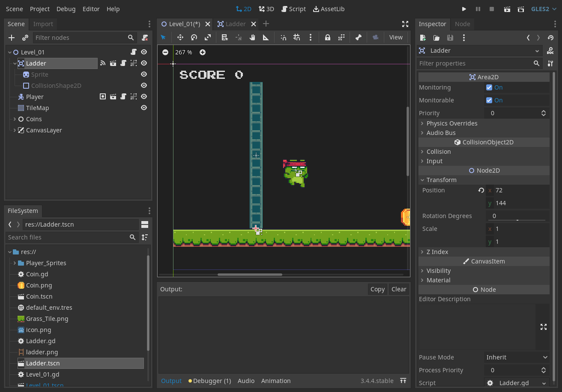Open the Pause Mode dropdown
Viewport: 562px width, 392px height.
[x=517, y=357]
